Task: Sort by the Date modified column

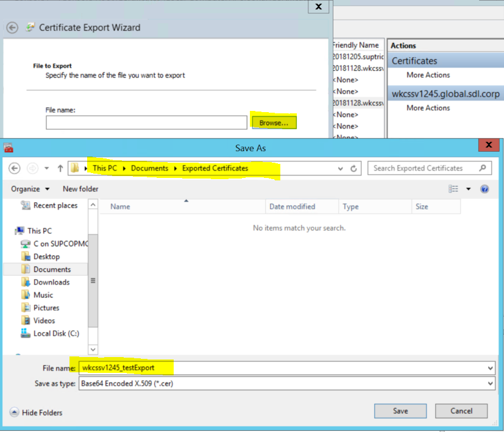Action: (x=292, y=207)
